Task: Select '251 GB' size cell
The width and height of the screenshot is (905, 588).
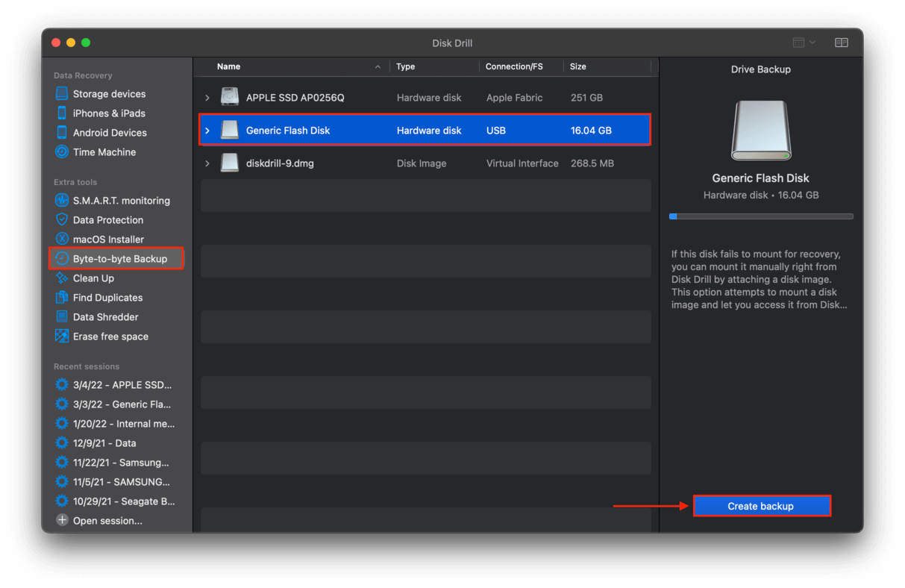Action: (x=586, y=98)
